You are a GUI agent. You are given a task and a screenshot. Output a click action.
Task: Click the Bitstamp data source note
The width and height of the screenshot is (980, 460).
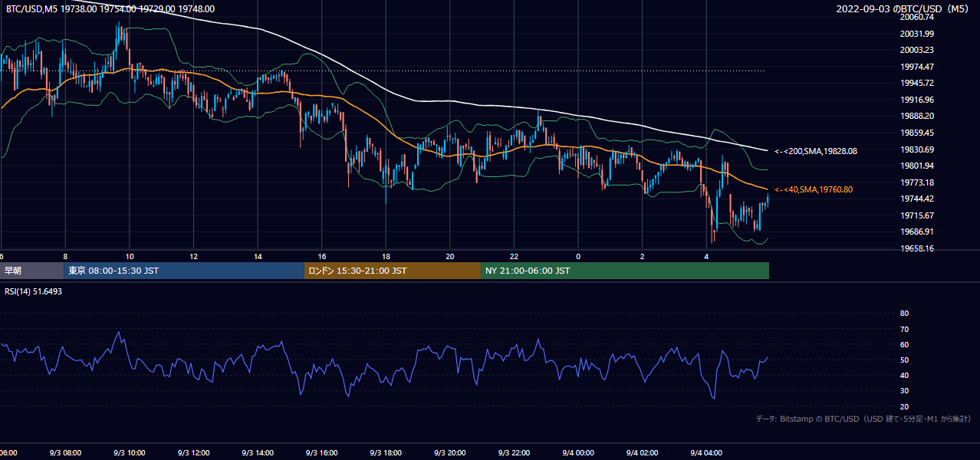(863, 419)
